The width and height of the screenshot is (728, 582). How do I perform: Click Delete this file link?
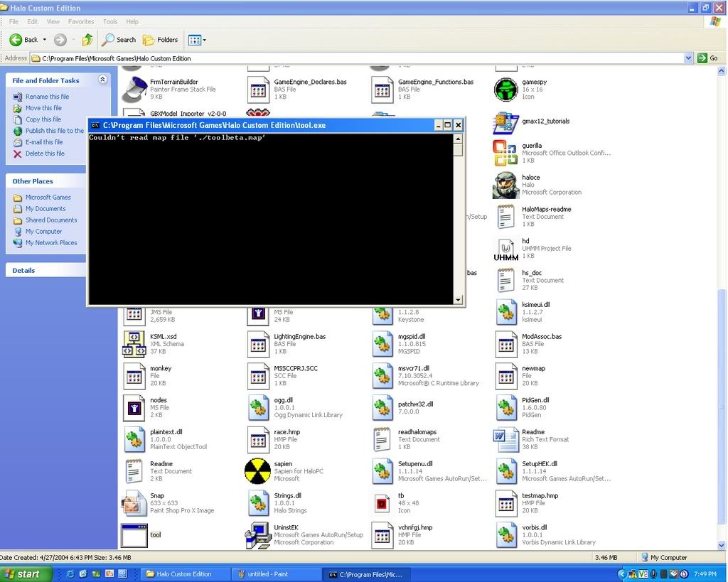tap(45, 153)
